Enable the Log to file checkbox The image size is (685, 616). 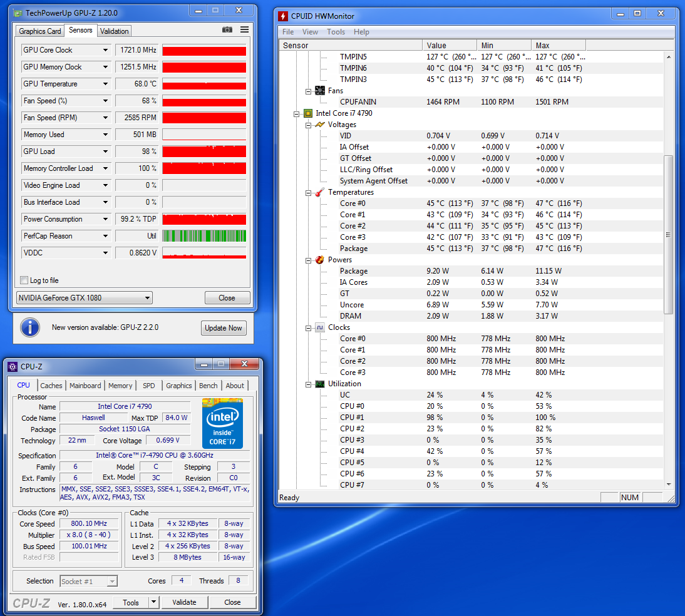click(24, 280)
